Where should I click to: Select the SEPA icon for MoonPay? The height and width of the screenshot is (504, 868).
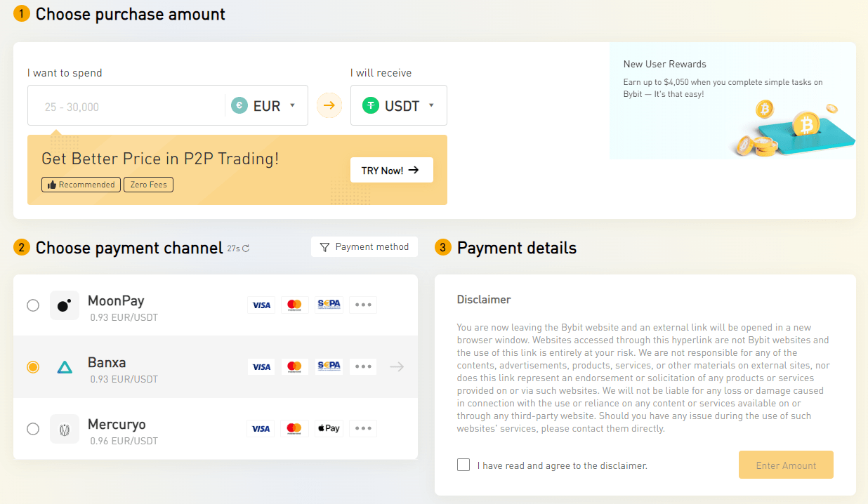pos(329,304)
